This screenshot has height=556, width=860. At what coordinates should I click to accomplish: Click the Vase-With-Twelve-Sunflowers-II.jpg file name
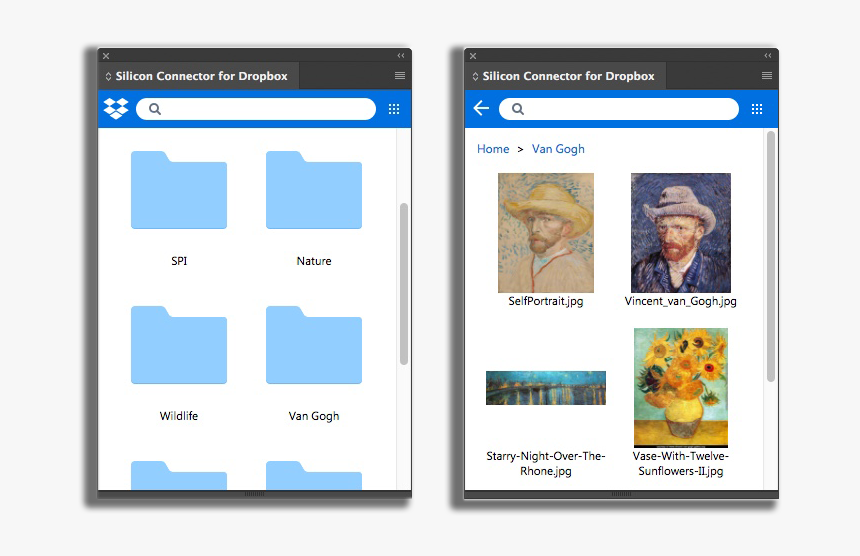[681, 463]
